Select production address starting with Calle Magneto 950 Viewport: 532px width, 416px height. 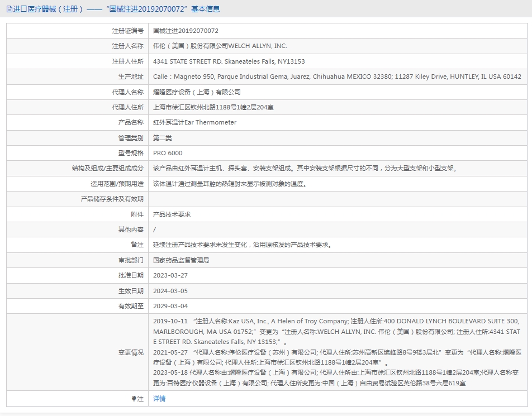(x=337, y=76)
